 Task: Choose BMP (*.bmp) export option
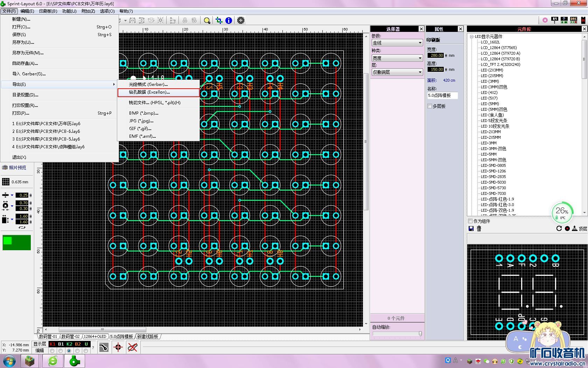158,113
